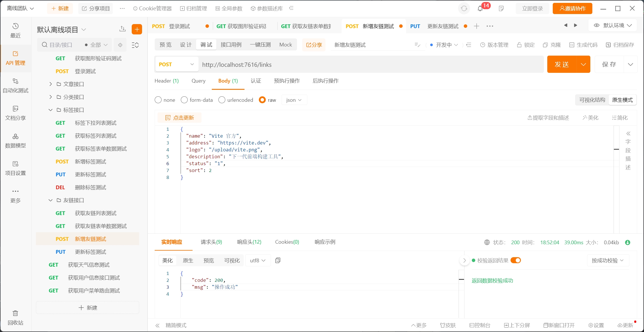644x332 pixels.
Task: Open the POST method dropdown
Action: click(x=176, y=64)
